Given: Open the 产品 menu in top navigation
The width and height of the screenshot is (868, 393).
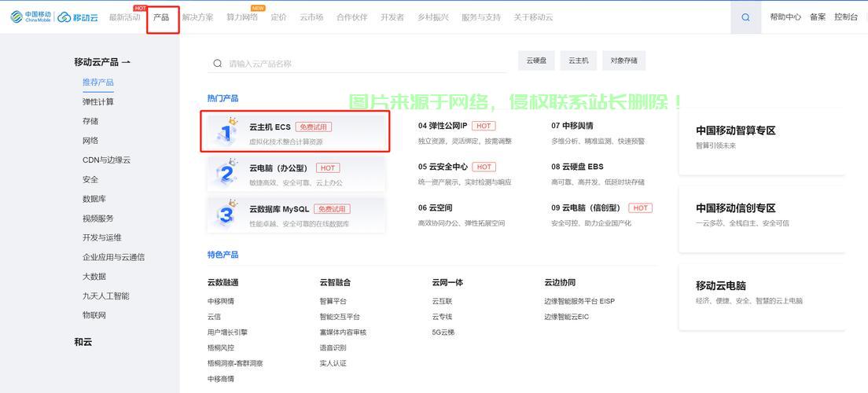Looking at the screenshot, I should click(x=161, y=17).
